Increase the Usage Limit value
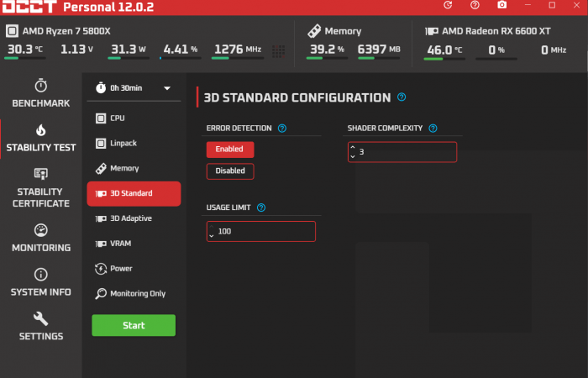Viewport: 588px width, 378px height. click(x=211, y=227)
